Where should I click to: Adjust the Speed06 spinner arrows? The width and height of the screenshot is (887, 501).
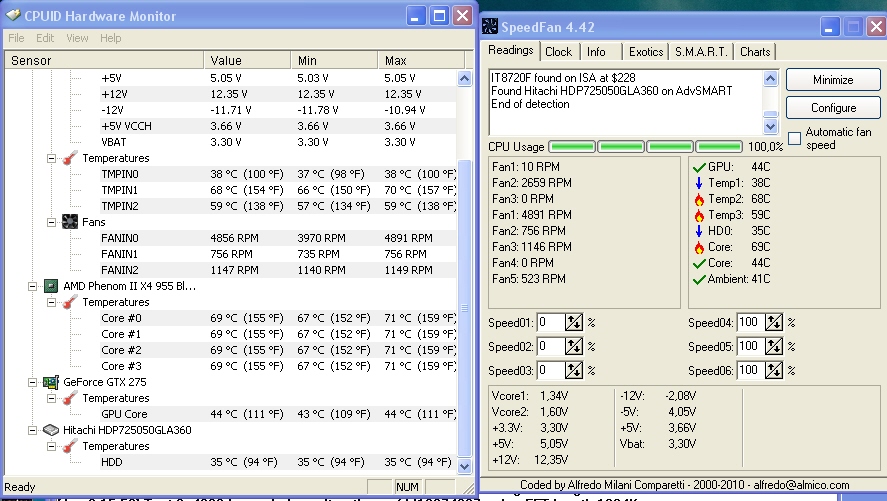(x=774, y=370)
